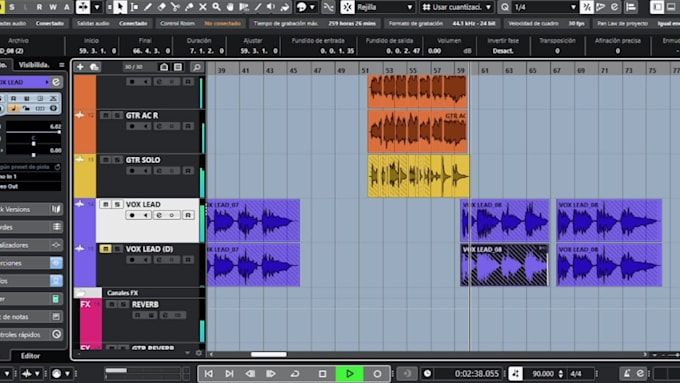This screenshot has width=680, height=383.
Task: Select the Glue tool
Action: tap(189, 7)
